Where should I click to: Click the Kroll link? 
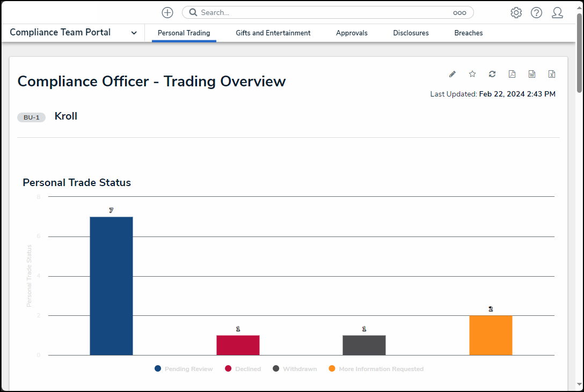(65, 116)
